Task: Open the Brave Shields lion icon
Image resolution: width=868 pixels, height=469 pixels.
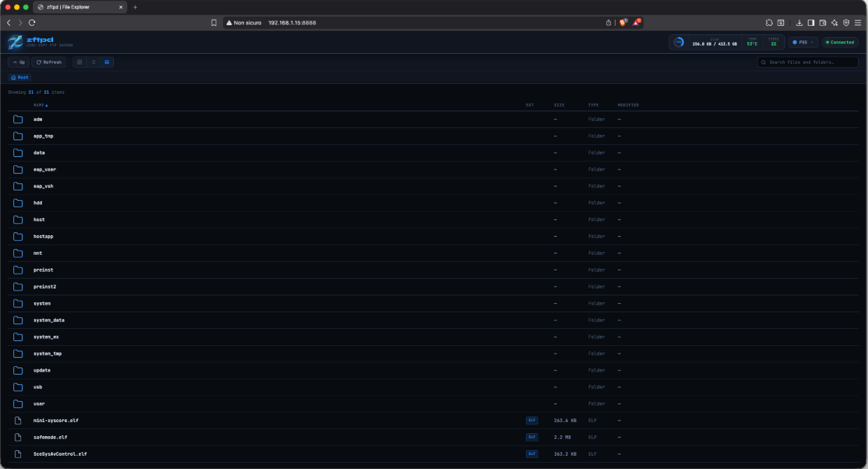Action: click(x=622, y=22)
